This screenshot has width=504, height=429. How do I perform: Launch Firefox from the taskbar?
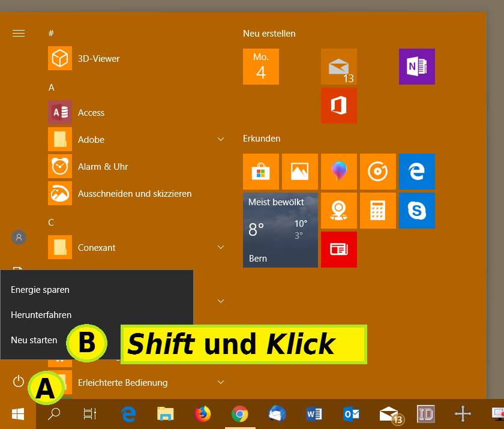[x=202, y=414]
